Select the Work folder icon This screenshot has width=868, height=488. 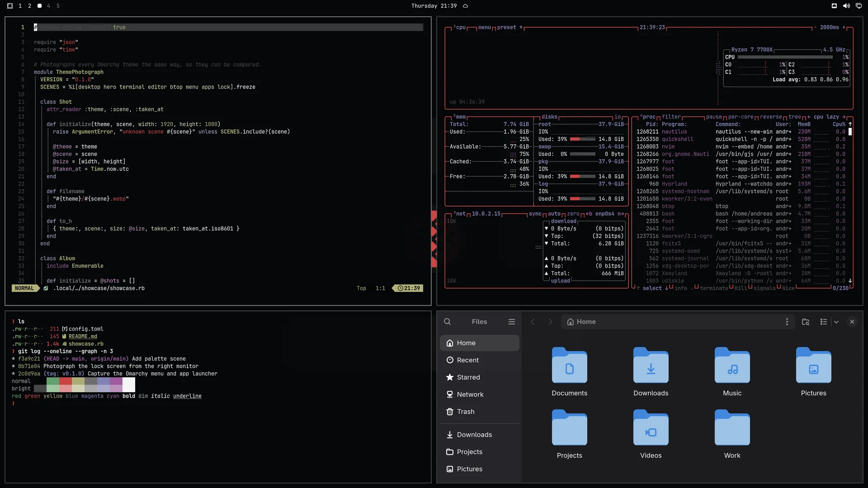(x=732, y=427)
